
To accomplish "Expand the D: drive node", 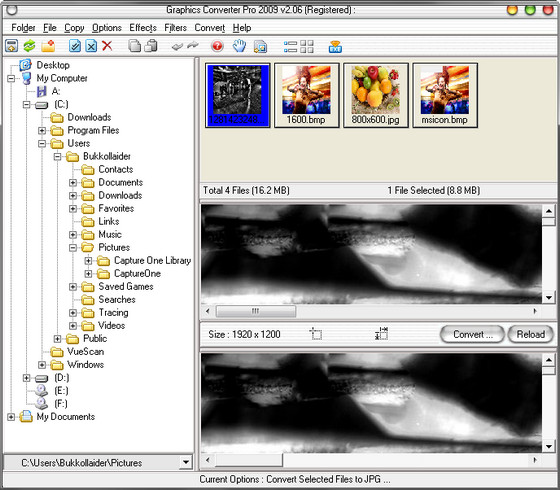I will click(x=26, y=378).
